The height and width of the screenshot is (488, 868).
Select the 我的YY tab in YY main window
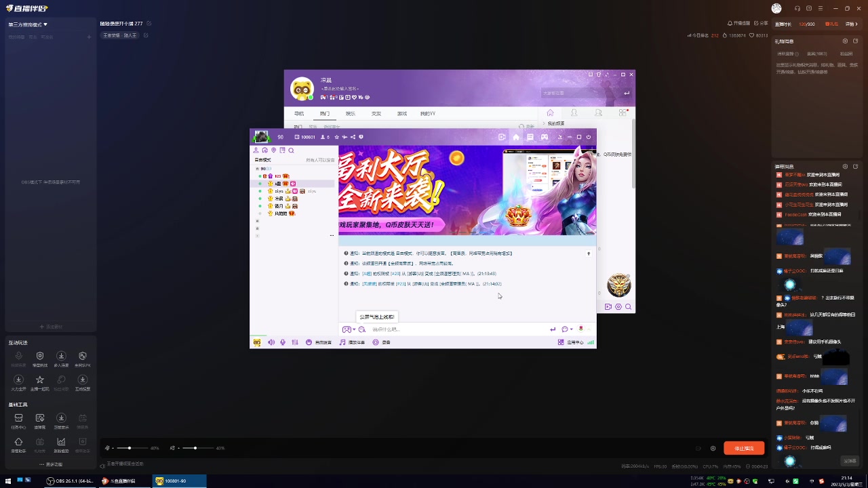click(x=428, y=114)
